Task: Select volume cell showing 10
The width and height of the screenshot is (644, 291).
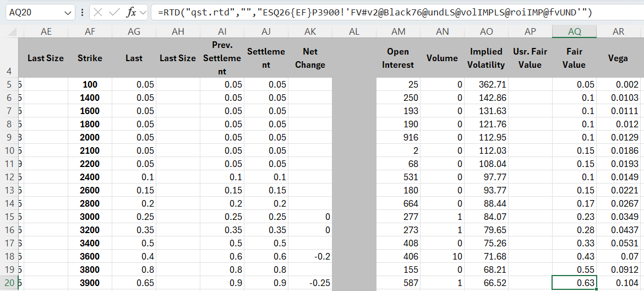Action: point(443,256)
